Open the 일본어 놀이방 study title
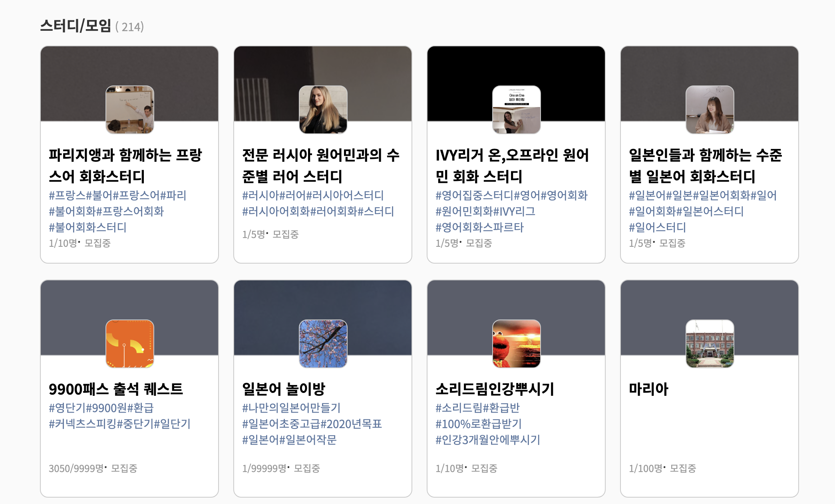Screen dimensions: 835x504 [284, 389]
